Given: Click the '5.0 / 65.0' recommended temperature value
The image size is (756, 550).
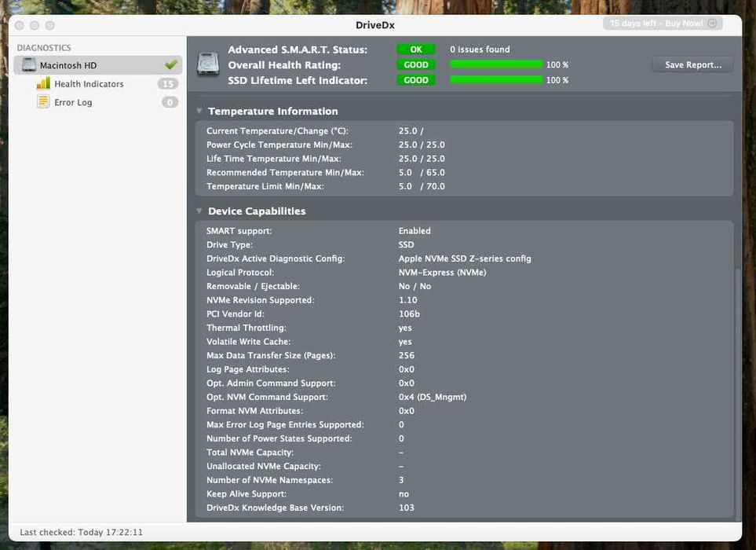Looking at the screenshot, I should [x=422, y=172].
